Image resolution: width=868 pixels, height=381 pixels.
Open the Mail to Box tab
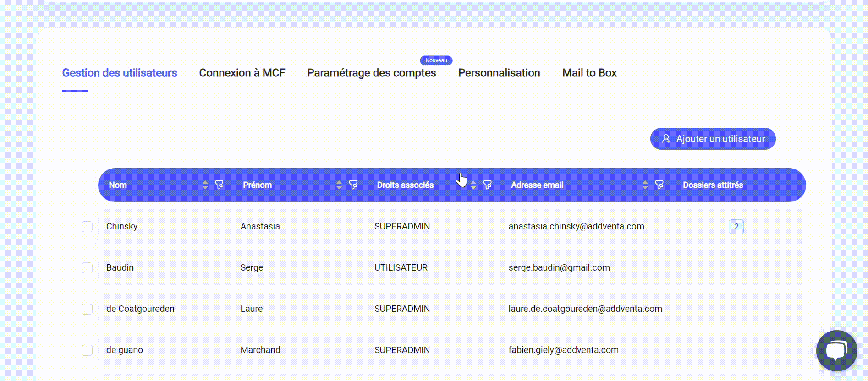(x=589, y=73)
